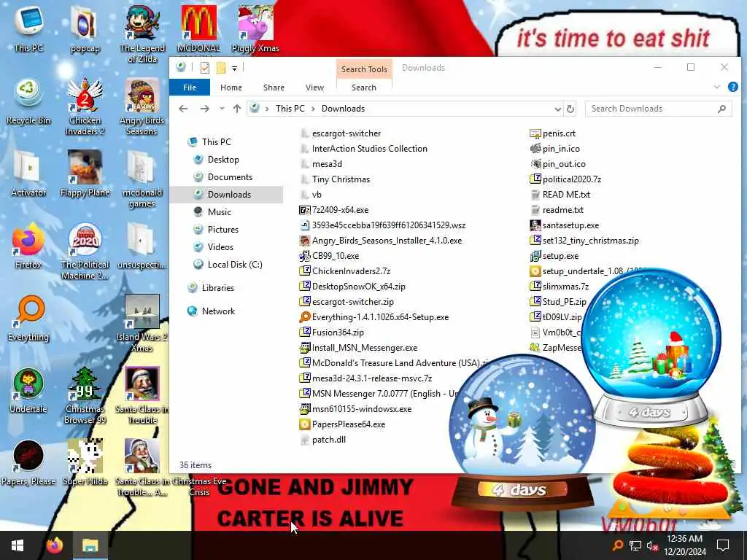This screenshot has width=747, height=560.
Task: Click File Explorer taskbar icon
Action: pos(90,545)
